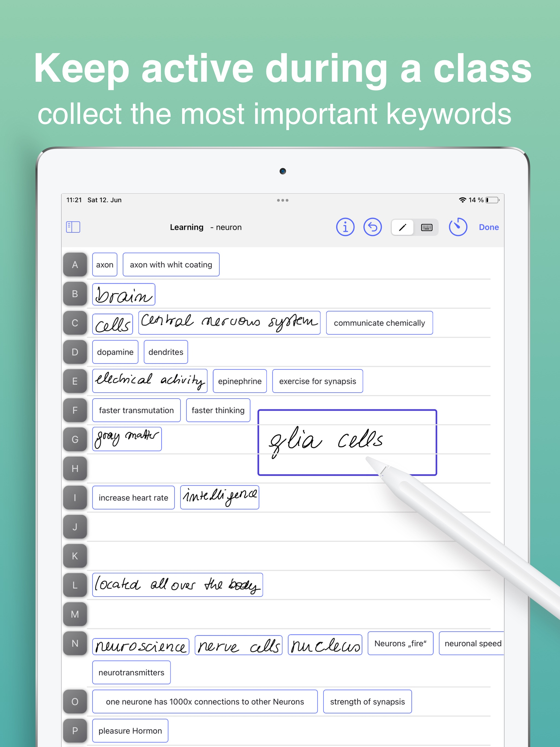Tap the letter J index button
560x747 pixels.
click(75, 527)
